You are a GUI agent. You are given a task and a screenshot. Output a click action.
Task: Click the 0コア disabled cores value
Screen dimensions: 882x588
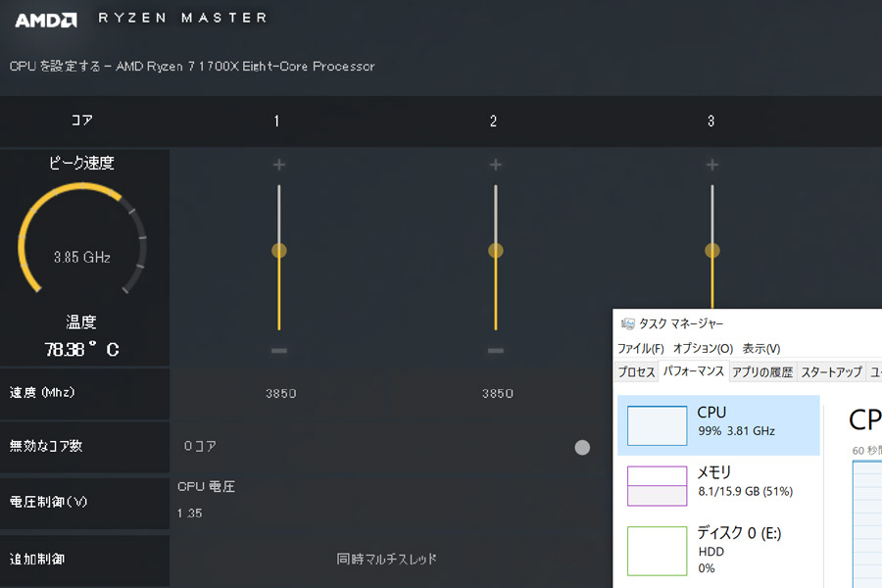200,446
